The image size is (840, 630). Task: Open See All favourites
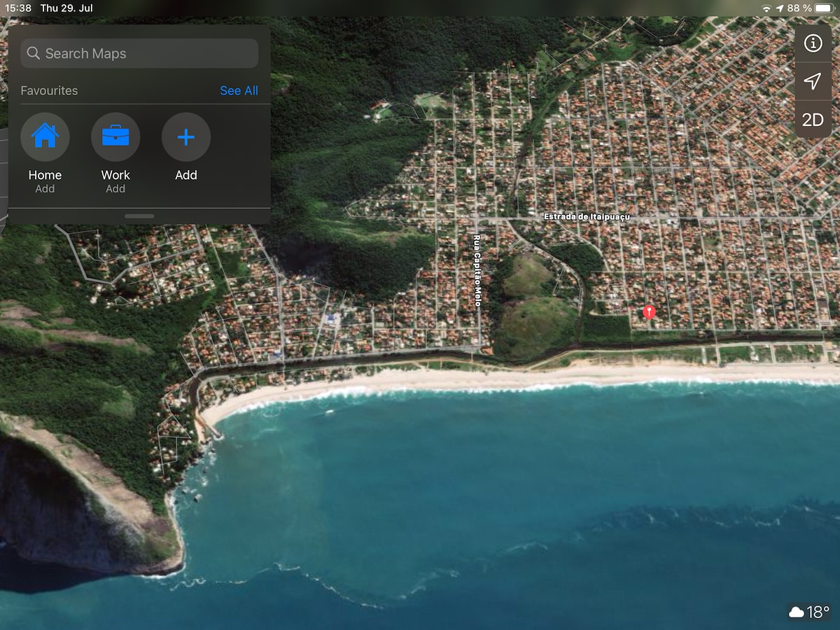[x=239, y=90]
